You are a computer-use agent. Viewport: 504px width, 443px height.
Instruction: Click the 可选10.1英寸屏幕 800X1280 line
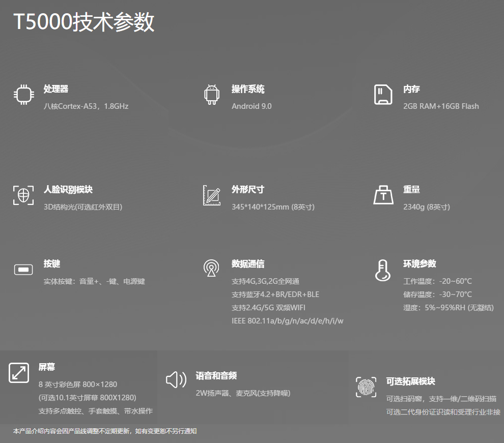[x=88, y=397]
